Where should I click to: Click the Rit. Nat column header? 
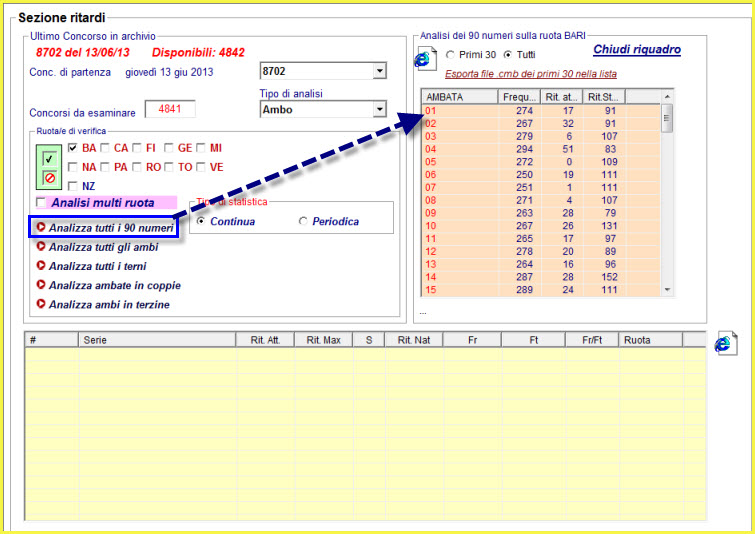pyautogui.click(x=414, y=340)
